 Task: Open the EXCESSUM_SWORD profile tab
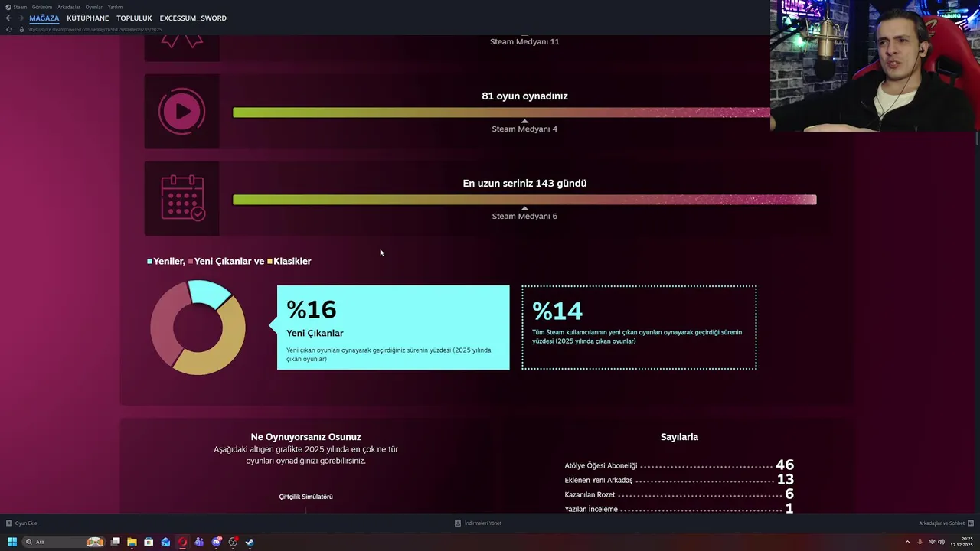point(193,18)
